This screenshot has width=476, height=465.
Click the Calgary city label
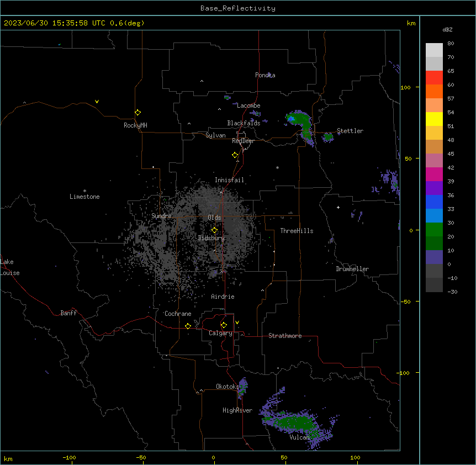[x=220, y=333]
